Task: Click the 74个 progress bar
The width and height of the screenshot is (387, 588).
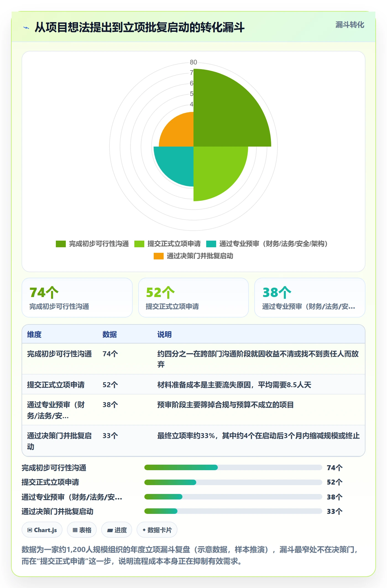Action: point(233,467)
